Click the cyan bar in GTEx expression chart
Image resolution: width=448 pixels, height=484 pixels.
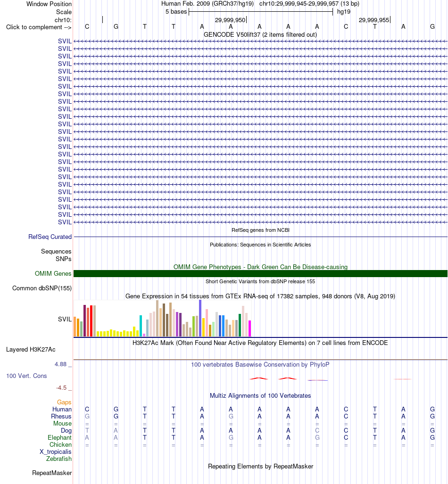tap(141, 326)
